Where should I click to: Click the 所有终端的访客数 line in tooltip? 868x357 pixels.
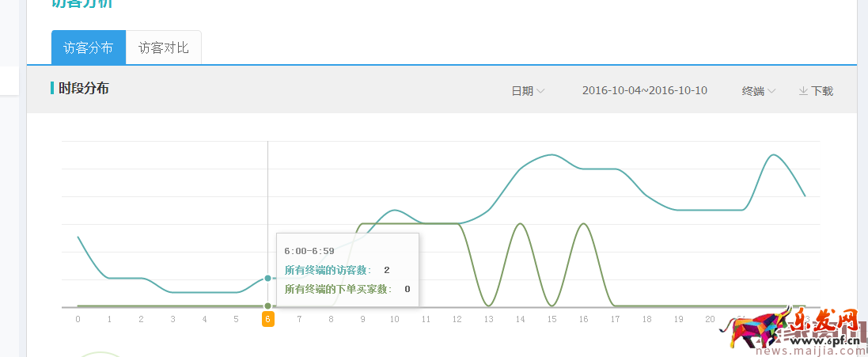pos(328,271)
